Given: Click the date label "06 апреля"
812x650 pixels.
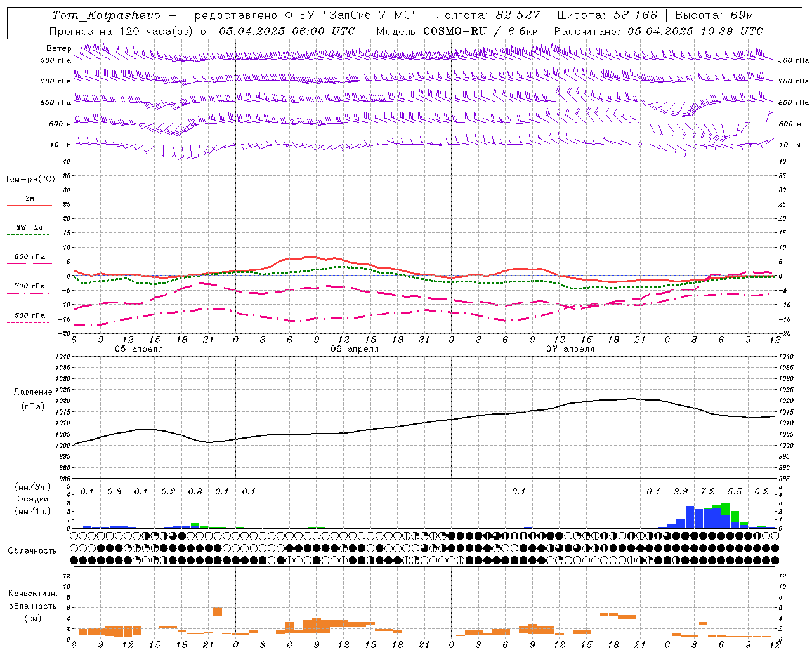Looking at the screenshot, I should [354, 349].
